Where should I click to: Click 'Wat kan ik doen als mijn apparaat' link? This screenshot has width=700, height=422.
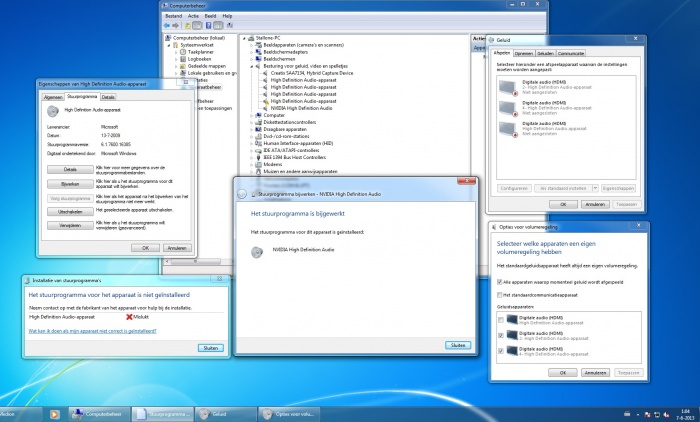pyautogui.click(x=92, y=331)
